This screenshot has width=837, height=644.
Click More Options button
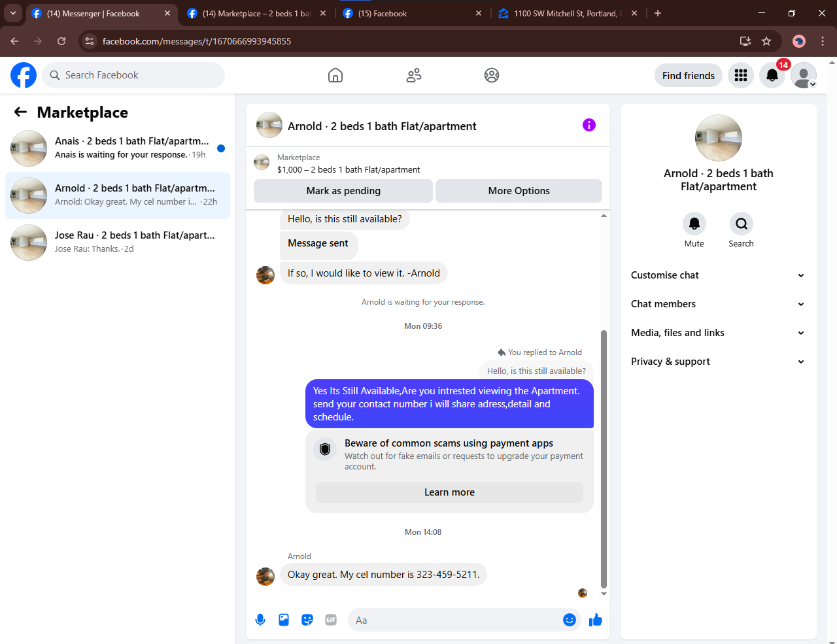coord(519,191)
